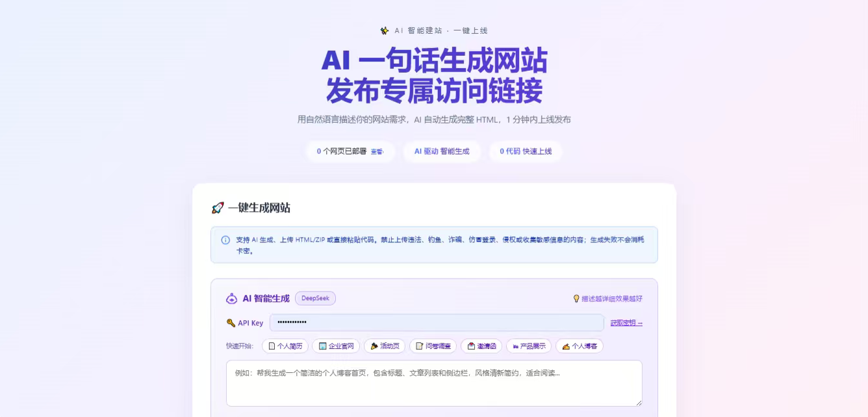Click the 描述越详细效果越好 hint text
This screenshot has width=868, height=417.
[612, 299]
